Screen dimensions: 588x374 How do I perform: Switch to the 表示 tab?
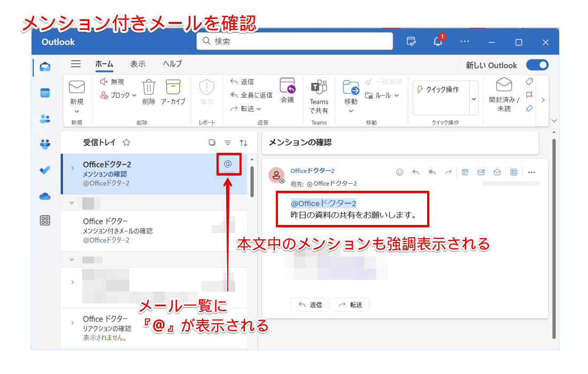[x=137, y=64]
